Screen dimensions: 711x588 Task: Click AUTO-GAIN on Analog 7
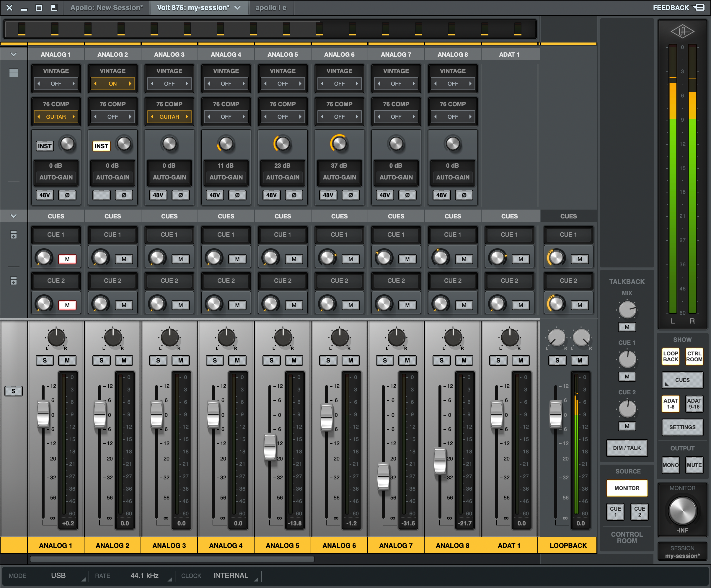point(396,177)
